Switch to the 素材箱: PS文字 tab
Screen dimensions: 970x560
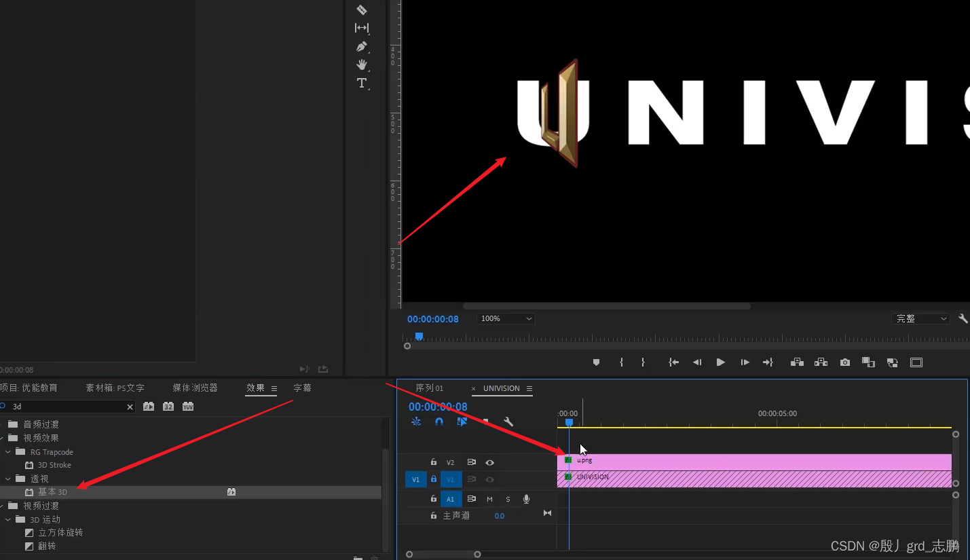(x=115, y=388)
